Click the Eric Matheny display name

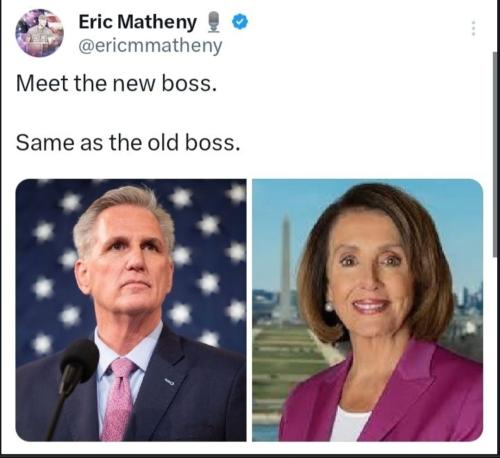pyautogui.click(x=137, y=22)
